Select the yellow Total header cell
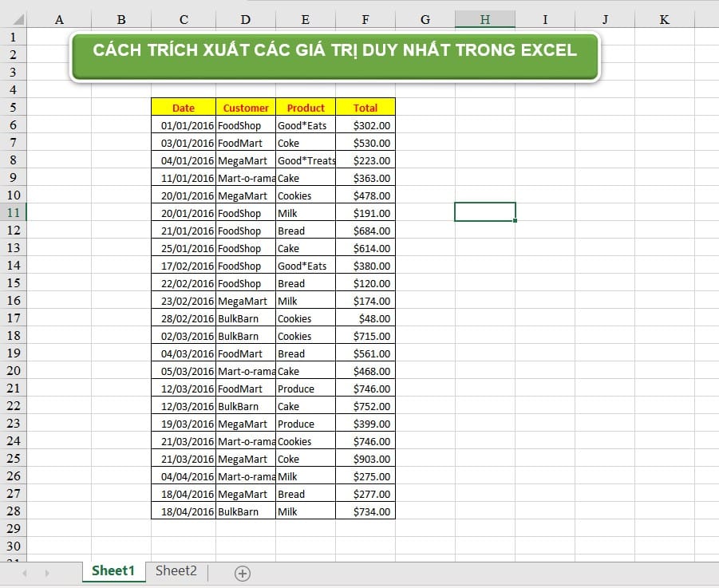This screenshot has height=588, width=719. click(x=365, y=108)
